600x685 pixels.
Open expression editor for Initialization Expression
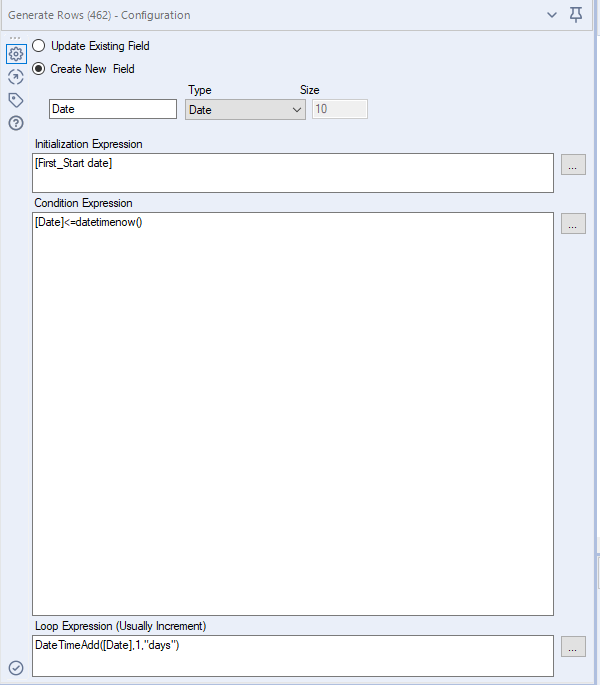tap(573, 165)
